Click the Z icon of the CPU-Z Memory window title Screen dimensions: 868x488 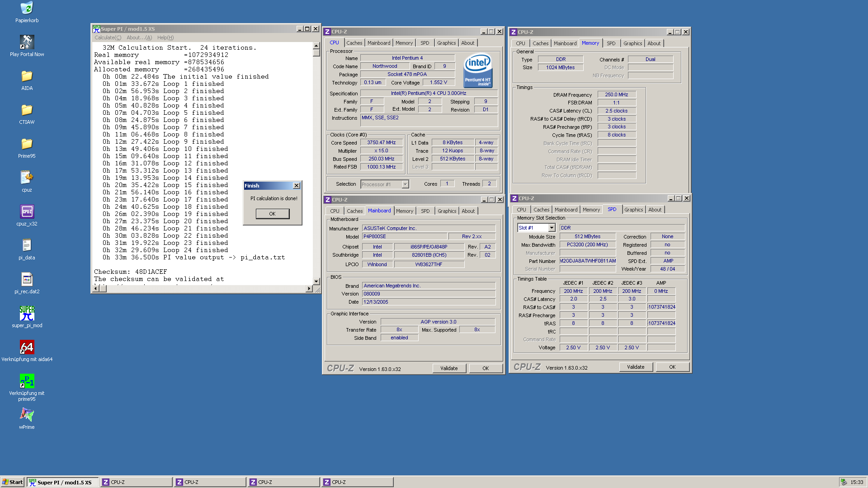pyautogui.click(x=514, y=32)
